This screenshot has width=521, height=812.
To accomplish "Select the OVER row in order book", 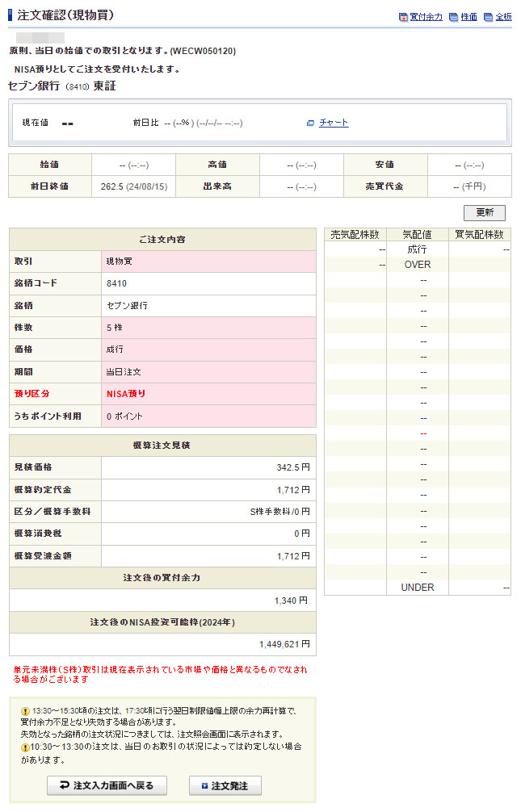I will pos(417,265).
